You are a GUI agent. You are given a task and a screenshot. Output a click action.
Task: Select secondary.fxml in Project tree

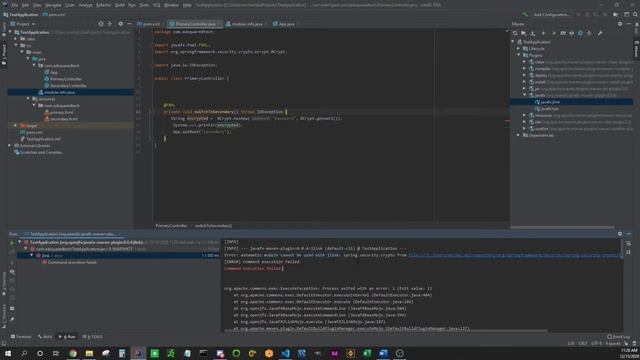tap(63, 119)
